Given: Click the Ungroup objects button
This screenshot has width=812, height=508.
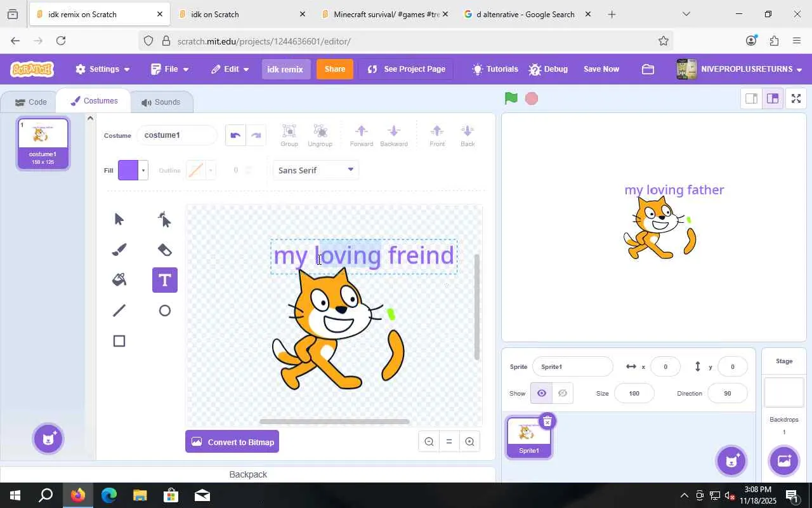Looking at the screenshot, I should pyautogui.click(x=320, y=135).
